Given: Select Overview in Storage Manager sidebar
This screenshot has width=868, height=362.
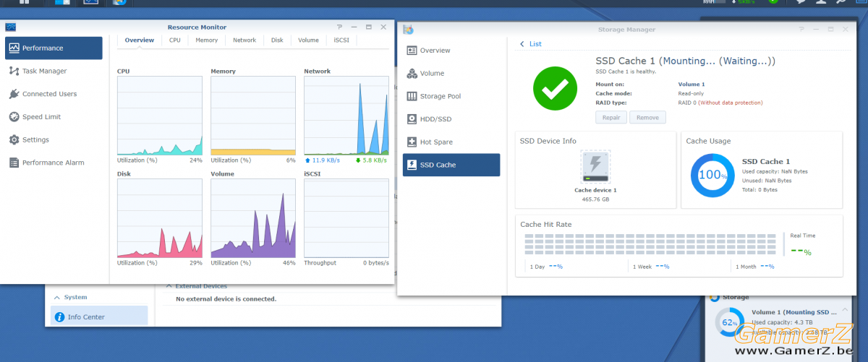Looking at the screenshot, I should pos(451,51).
